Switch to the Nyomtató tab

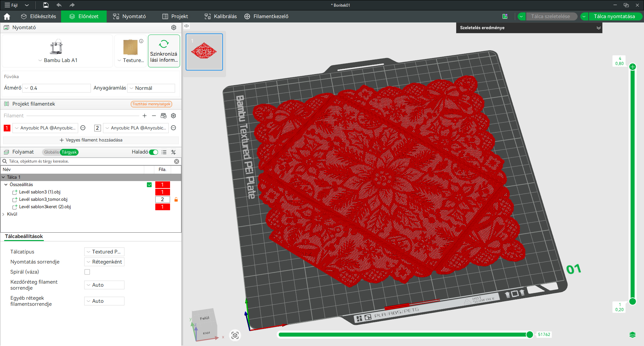129,16
